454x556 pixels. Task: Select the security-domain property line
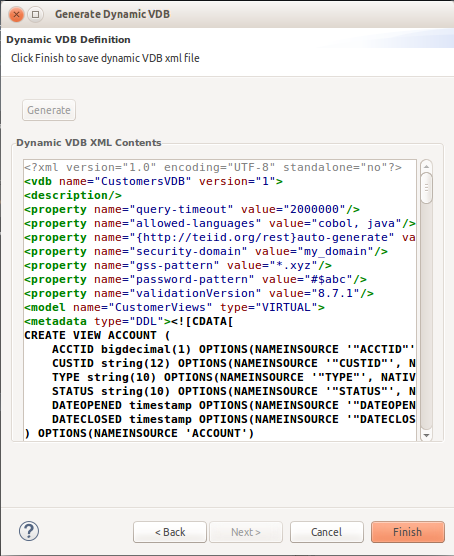(x=206, y=251)
